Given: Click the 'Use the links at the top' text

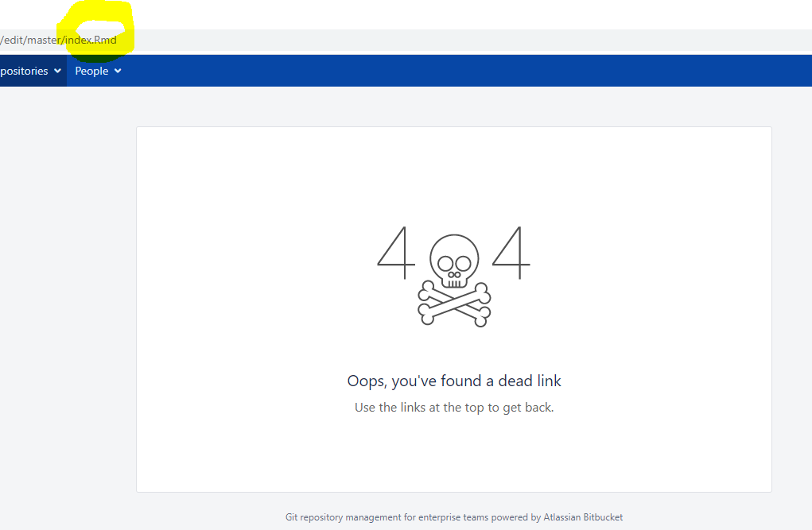Looking at the screenshot, I should point(453,407).
